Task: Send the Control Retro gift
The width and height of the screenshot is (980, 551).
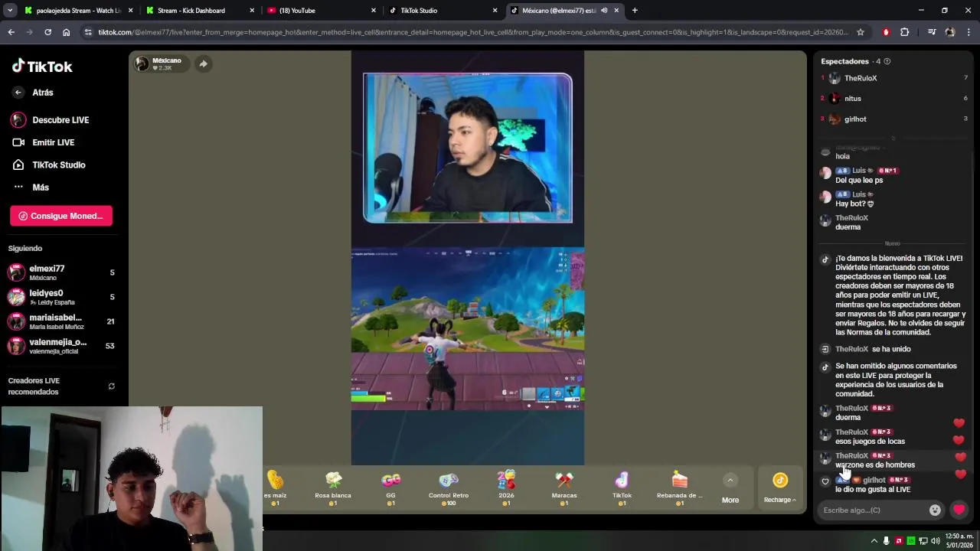Action: [449, 488]
